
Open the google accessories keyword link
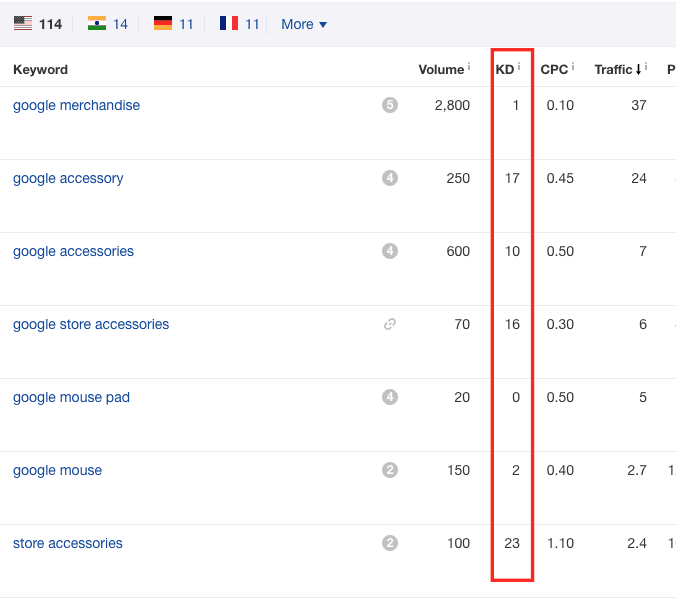pyautogui.click(x=73, y=251)
